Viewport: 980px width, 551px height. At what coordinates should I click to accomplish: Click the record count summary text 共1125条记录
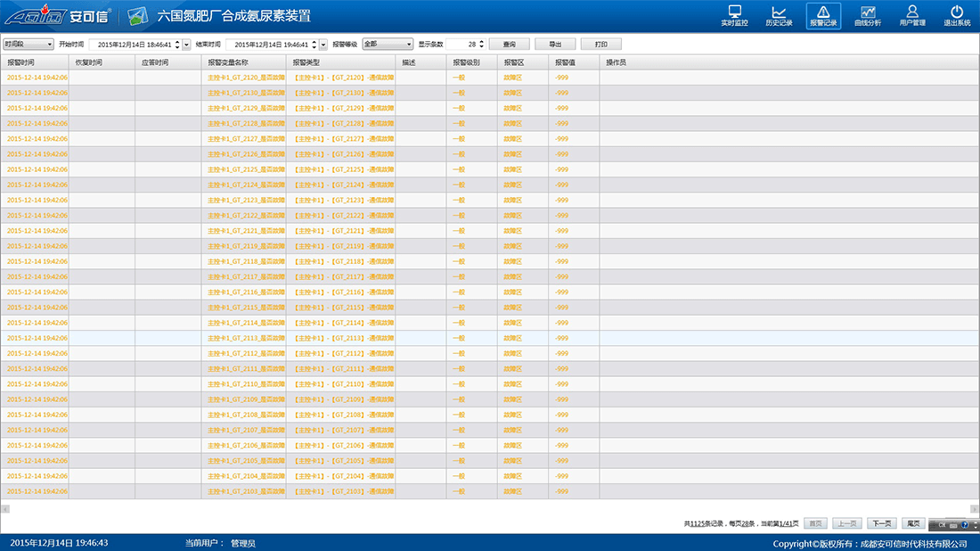pos(703,523)
